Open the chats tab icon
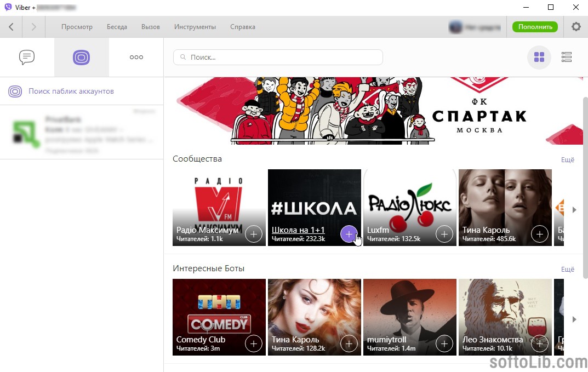This screenshot has width=588, height=372. (x=27, y=58)
